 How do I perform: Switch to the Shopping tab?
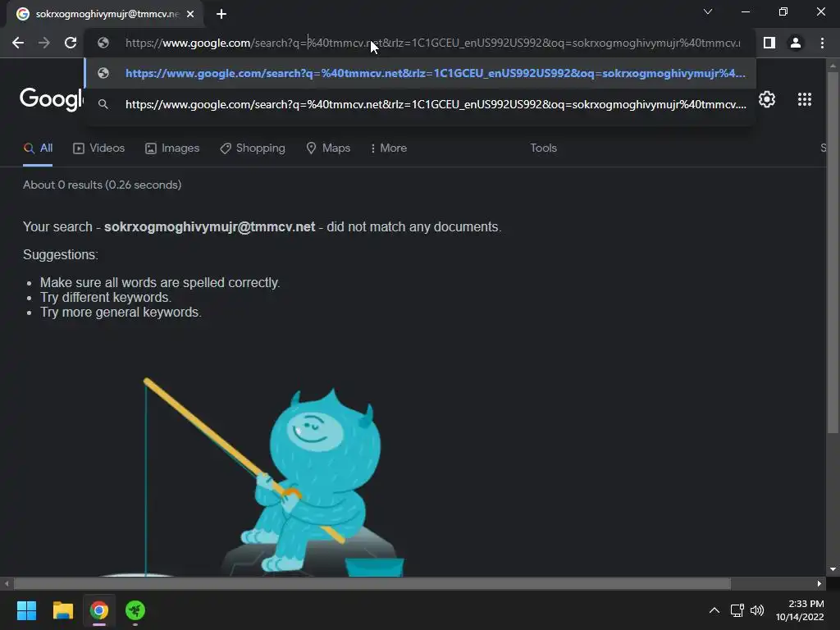(x=253, y=148)
